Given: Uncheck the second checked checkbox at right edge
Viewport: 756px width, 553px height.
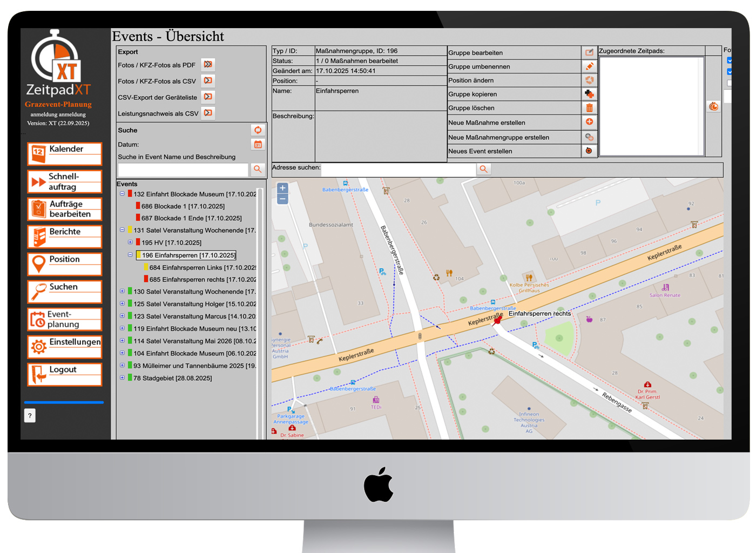Looking at the screenshot, I should pyautogui.click(x=730, y=72).
